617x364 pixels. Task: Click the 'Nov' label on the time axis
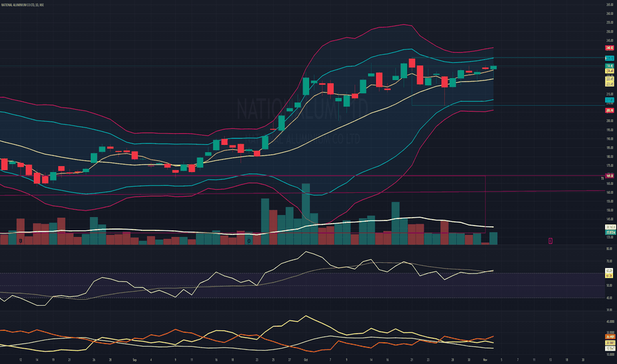485,359
